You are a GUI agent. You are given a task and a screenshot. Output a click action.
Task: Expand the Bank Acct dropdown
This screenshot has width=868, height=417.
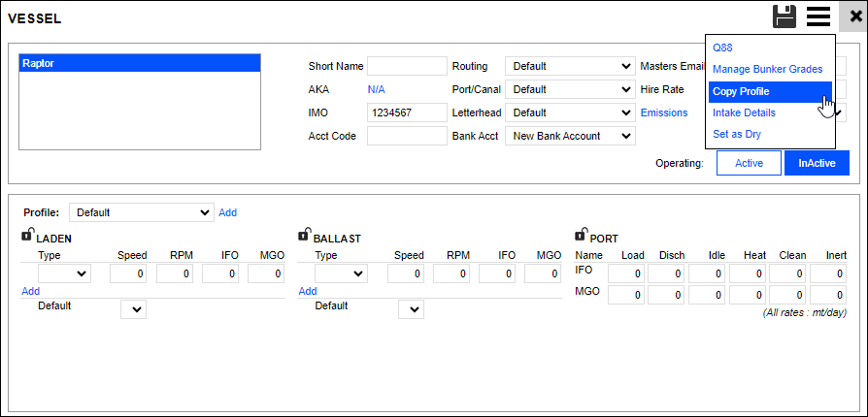click(570, 136)
